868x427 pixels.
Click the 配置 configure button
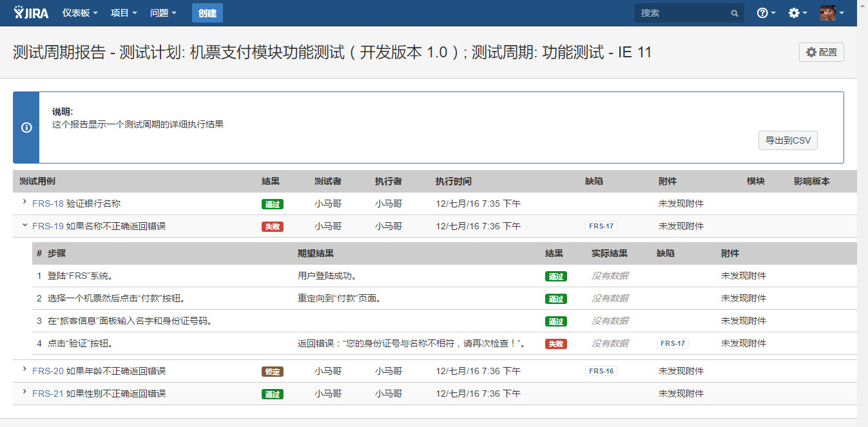tap(822, 52)
